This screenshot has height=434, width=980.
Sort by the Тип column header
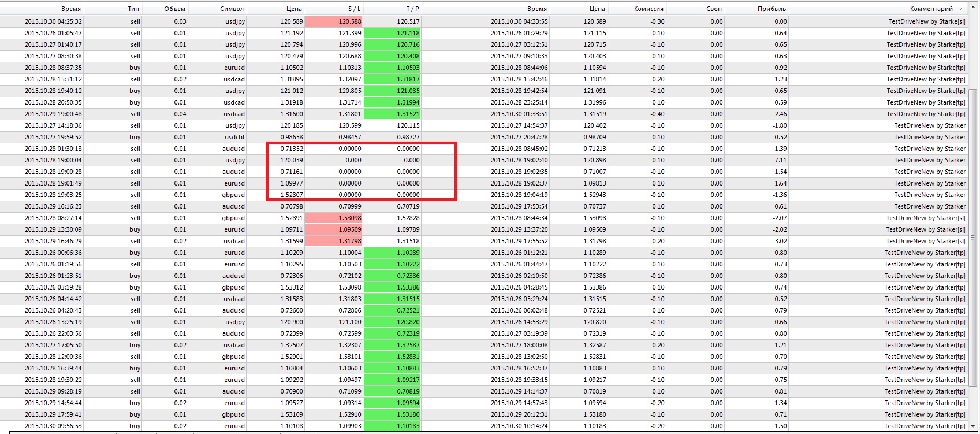point(133,9)
